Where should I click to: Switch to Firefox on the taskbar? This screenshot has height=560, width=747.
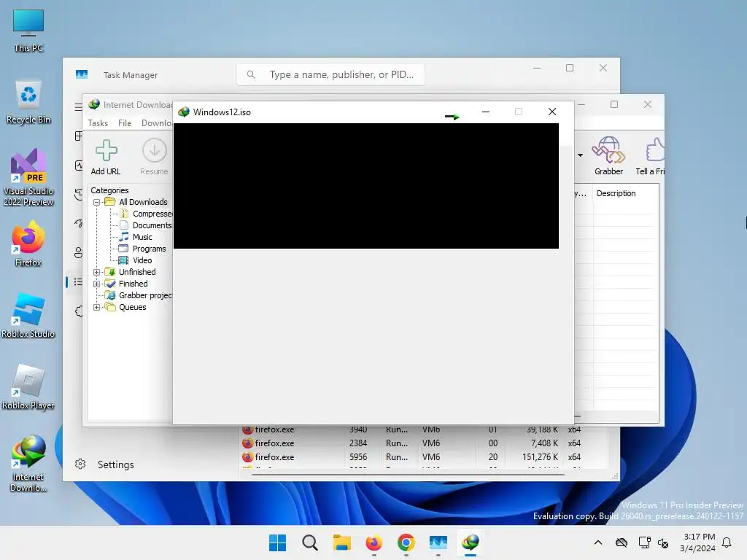point(374,542)
